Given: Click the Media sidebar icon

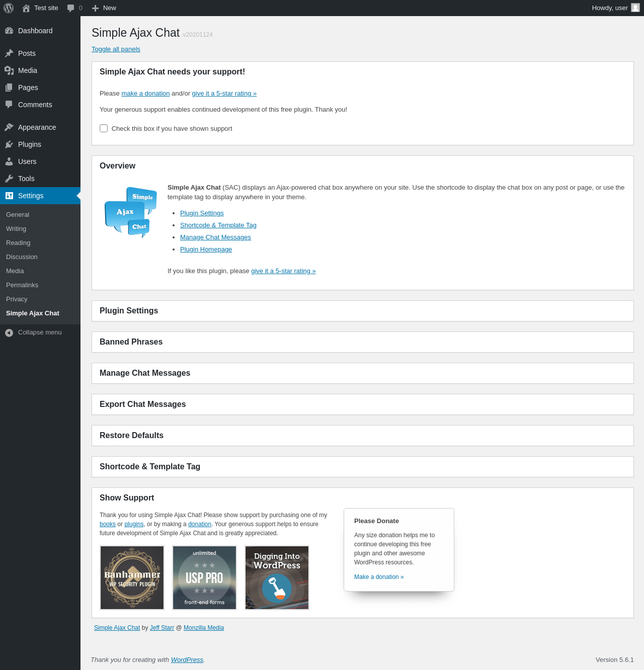Looking at the screenshot, I should tap(9, 70).
